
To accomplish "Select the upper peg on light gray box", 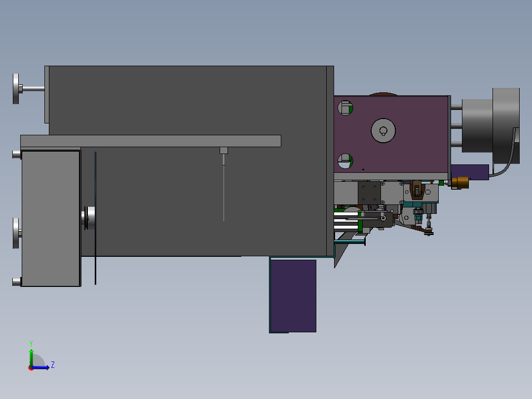I will (x=17, y=155).
